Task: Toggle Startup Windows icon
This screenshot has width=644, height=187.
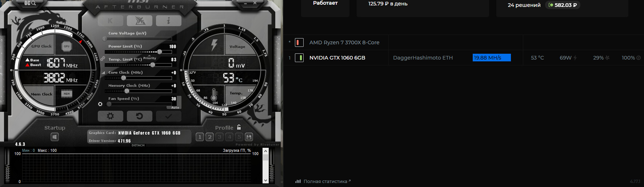Action: (55, 137)
